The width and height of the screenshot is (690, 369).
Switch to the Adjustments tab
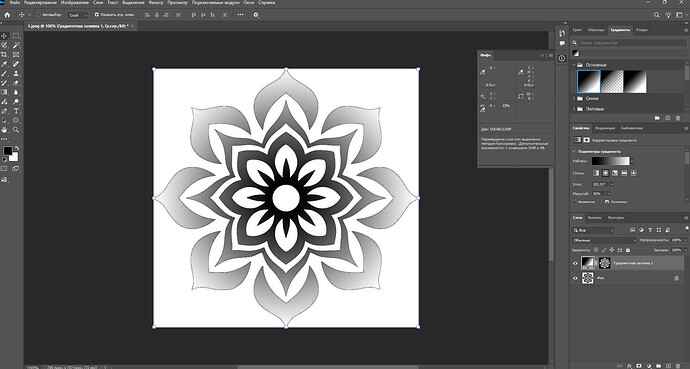[604, 128]
